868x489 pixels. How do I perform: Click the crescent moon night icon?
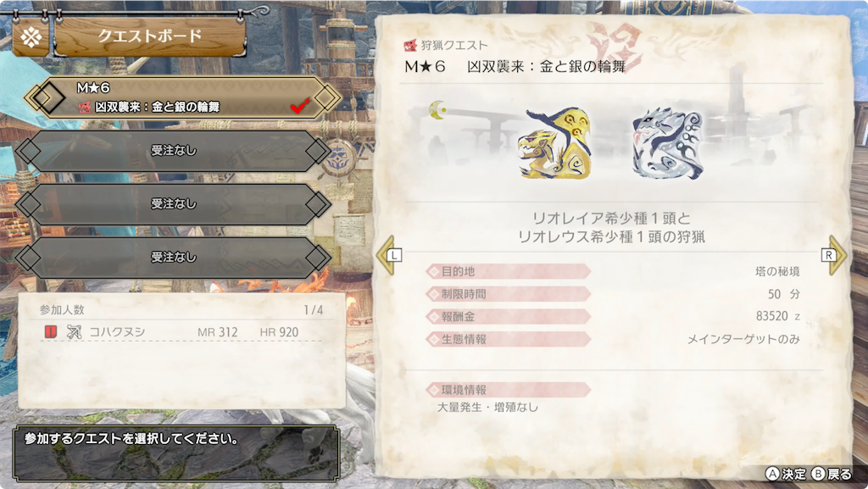click(x=438, y=109)
